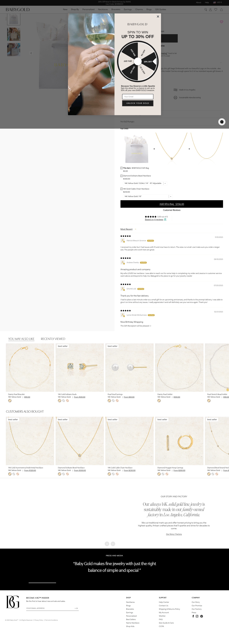Open BABYGOLD Facebook page icon

193,616
